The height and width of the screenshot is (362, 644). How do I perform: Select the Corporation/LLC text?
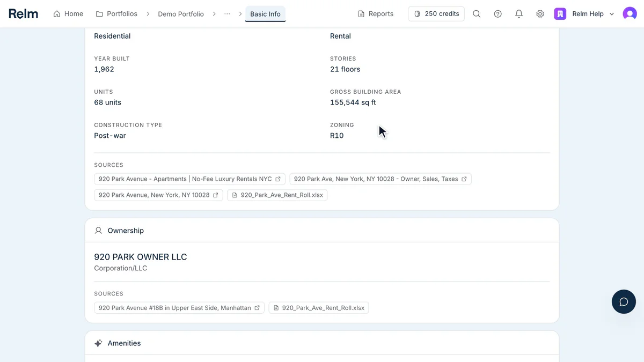(x=121, y=268)
